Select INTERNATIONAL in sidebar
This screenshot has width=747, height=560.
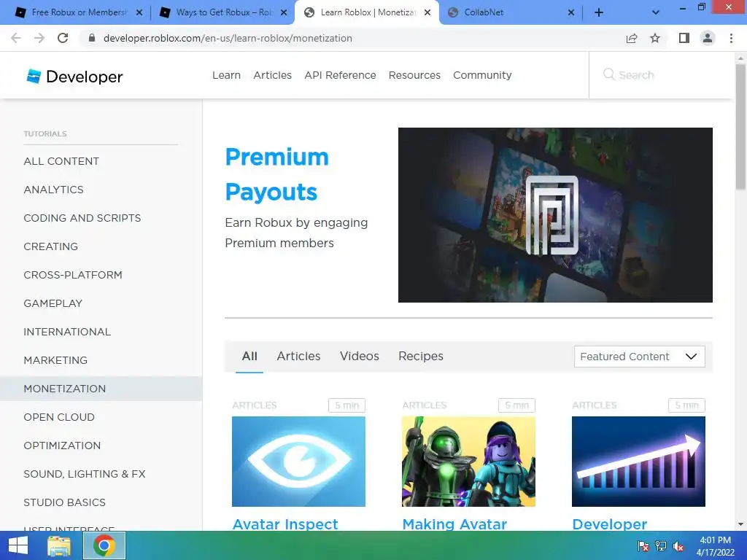[67, 332]
